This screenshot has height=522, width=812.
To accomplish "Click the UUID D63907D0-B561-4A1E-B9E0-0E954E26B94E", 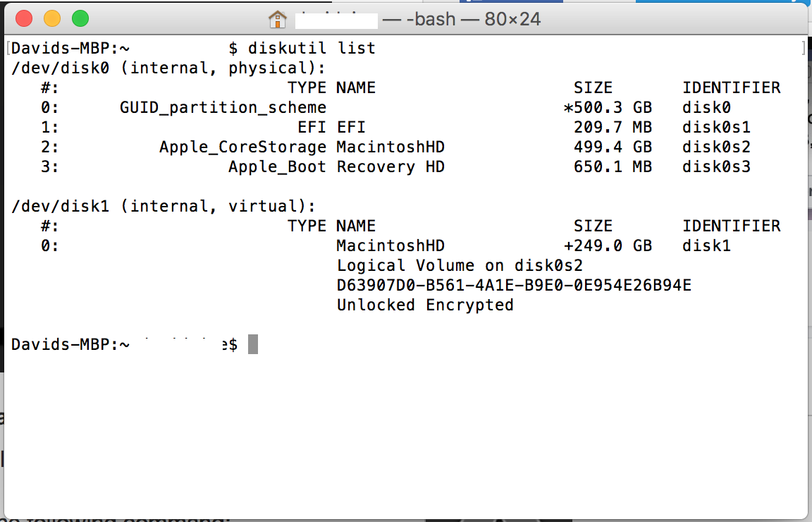I will (514, 285).
